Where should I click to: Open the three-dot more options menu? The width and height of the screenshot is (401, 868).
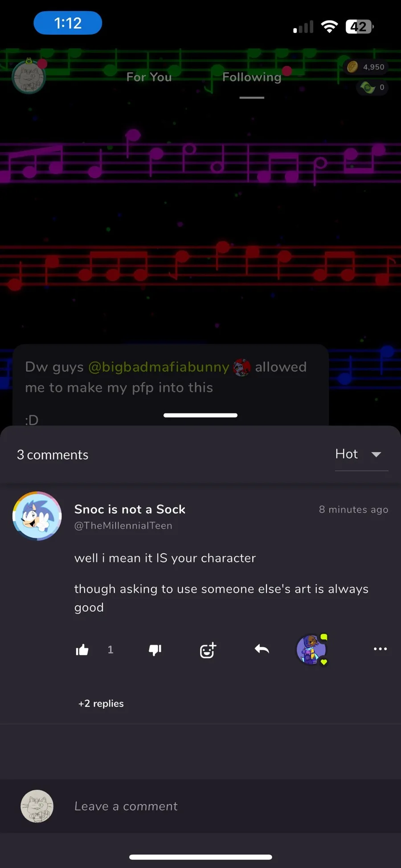[x=380, y=649]
